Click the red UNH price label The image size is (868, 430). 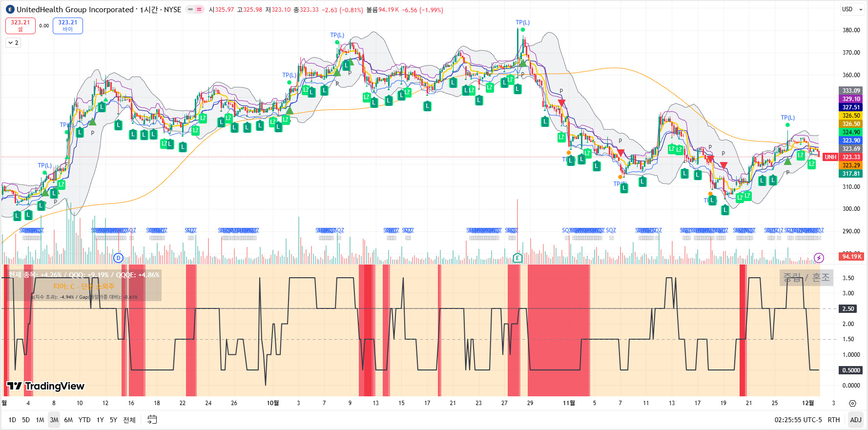(x=830, y=157)
